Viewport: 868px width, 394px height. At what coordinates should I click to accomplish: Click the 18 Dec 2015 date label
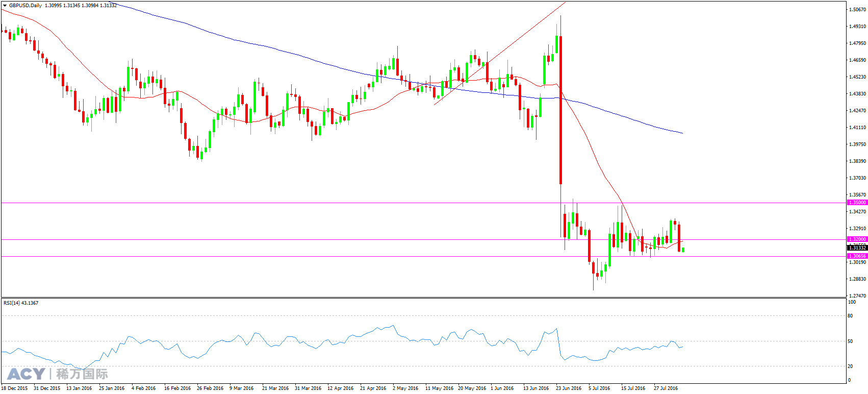coord(14,388)
